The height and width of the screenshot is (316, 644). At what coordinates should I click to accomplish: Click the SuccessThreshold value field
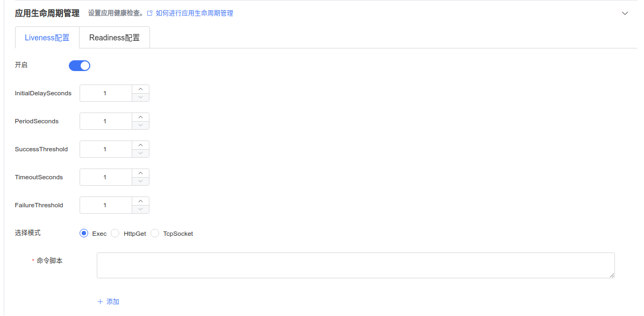(105, 149)
